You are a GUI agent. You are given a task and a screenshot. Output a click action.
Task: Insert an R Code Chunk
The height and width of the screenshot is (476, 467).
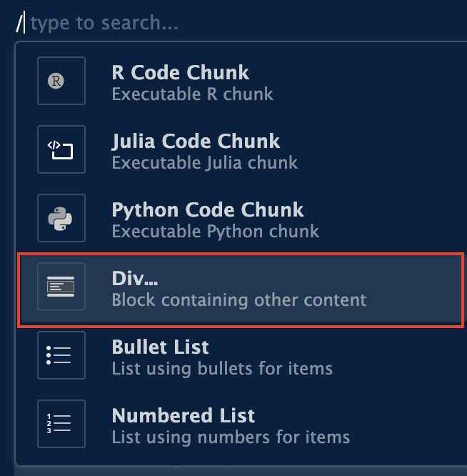coord(180,73)
